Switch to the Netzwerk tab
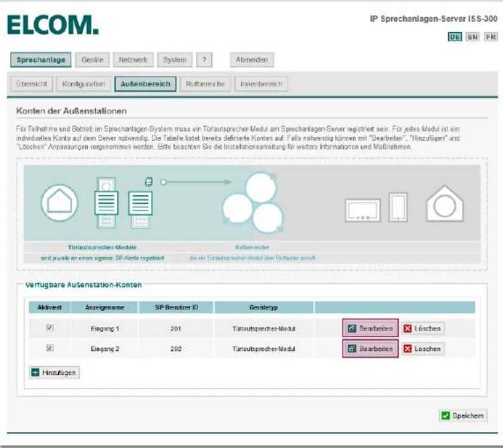The height and width of the screenshot is (448, 503). pos(133,60)
